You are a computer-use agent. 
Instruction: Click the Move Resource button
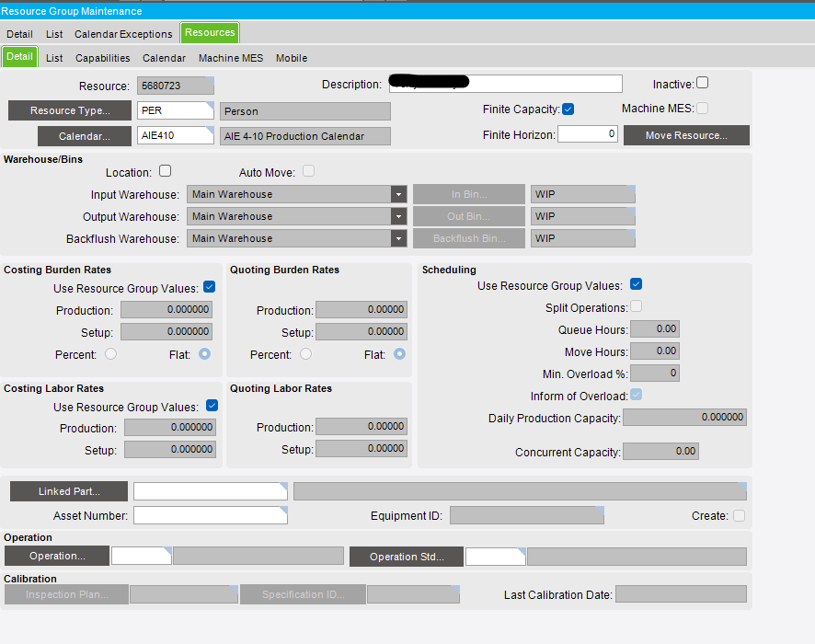click(686, 135)
